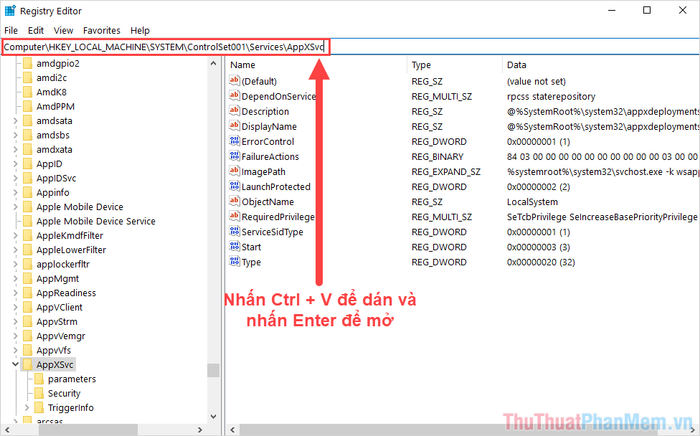This screenshot has width=700, height=436.
Task: Click the tree pane vertical scrollbar thumb
Action: [x=213, y=370]
